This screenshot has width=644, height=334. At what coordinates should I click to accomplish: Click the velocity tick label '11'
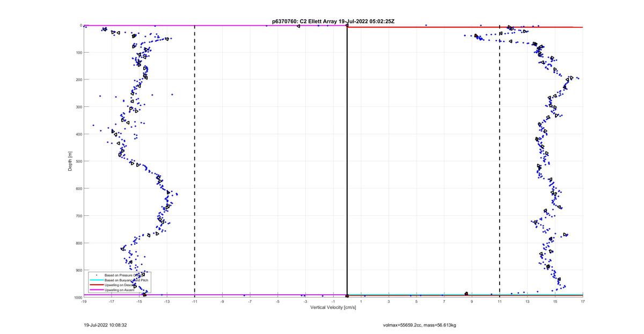[x=500, y=302]
